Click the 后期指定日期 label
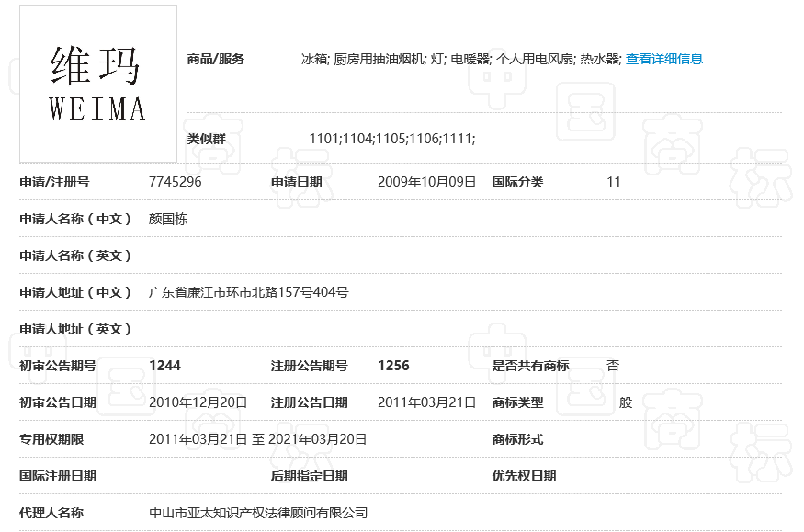The image size is (804, 532). click(x=310, y=476)
